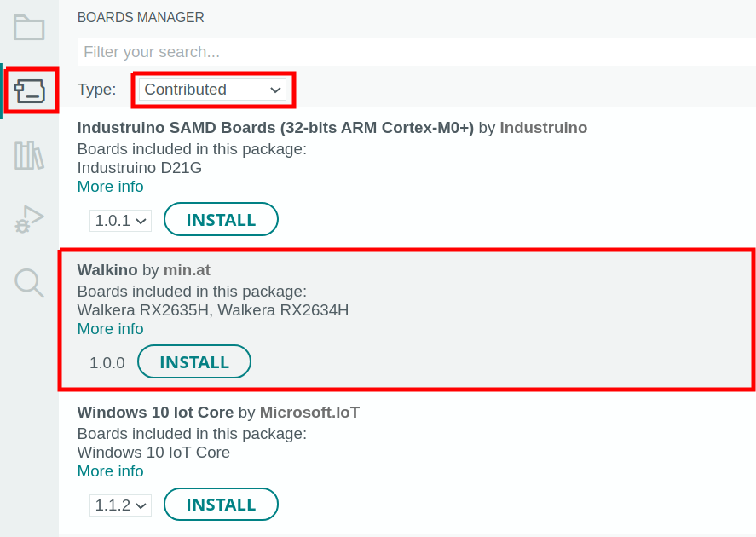Install the Windows 10 IoT Core package
756x537 pixels.
tap(221, 505)
